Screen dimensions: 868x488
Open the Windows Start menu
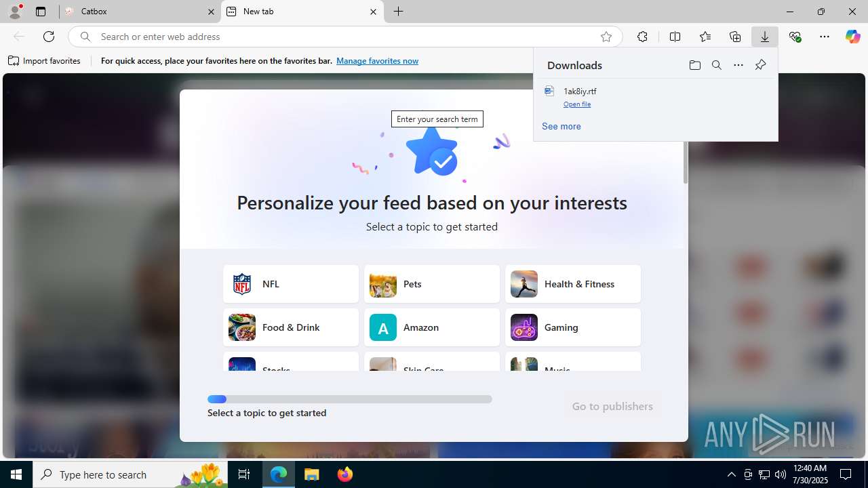[x=16, y=474]
